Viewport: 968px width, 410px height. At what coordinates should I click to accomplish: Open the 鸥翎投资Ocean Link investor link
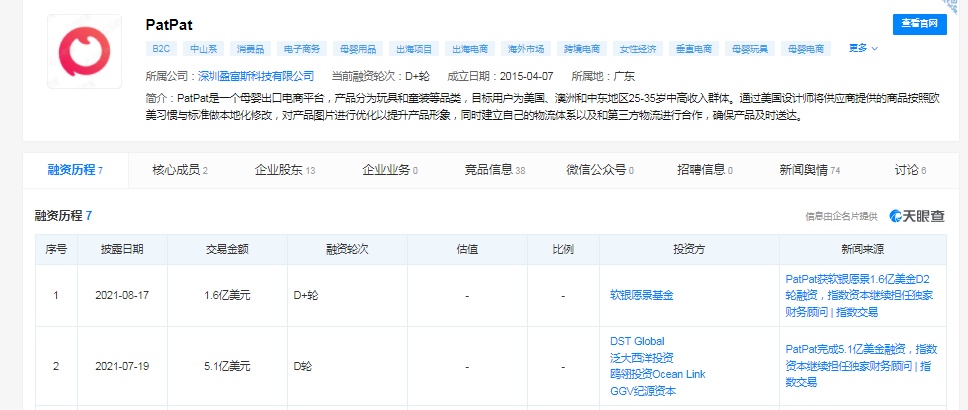pos(657,374)
